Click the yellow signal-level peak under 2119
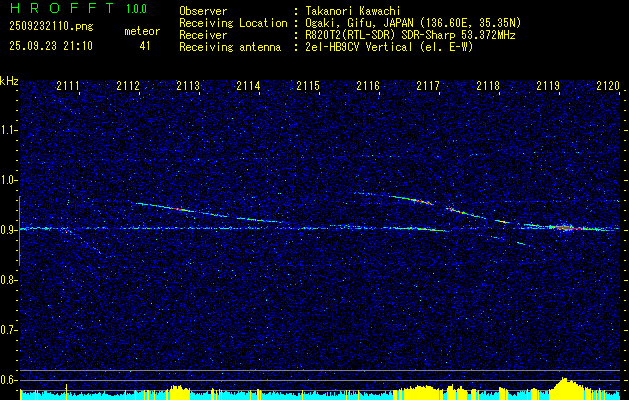Viewport: 629px width, 400px height. (x=566, y=388)
